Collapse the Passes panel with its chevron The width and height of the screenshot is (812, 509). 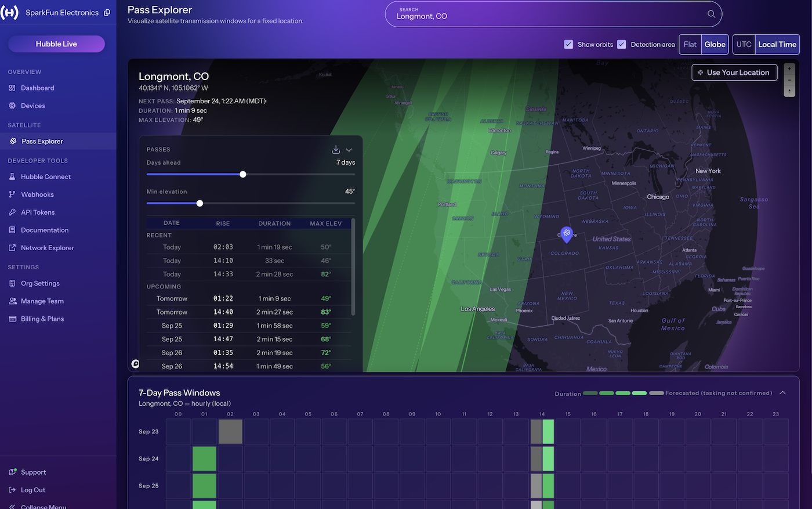349,150
